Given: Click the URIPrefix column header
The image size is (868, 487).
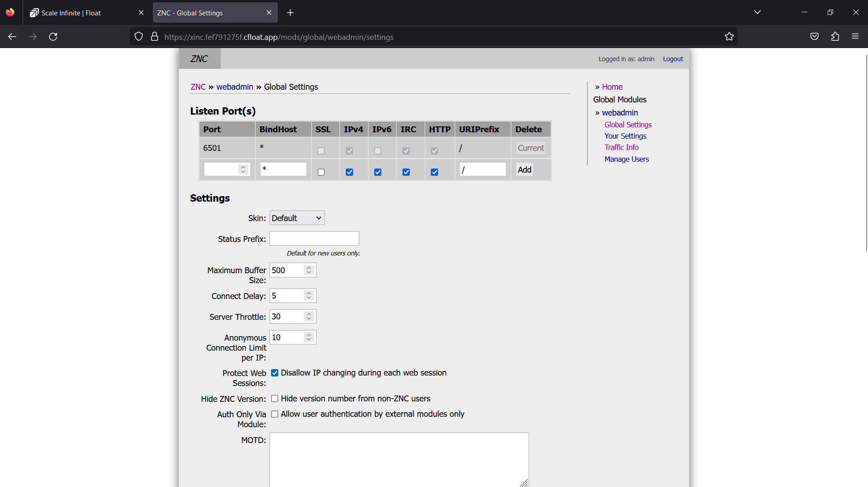Looking at the screenshot, I should [x=483, y=130].
